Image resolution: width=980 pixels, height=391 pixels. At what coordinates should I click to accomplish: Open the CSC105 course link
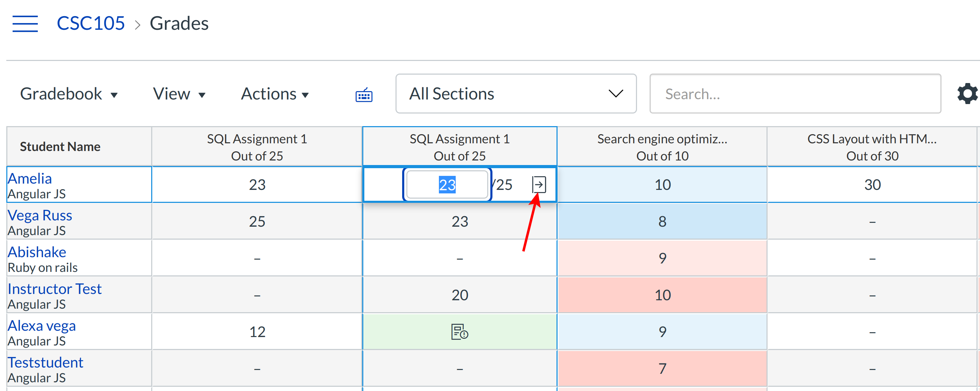tap(91, 23)
